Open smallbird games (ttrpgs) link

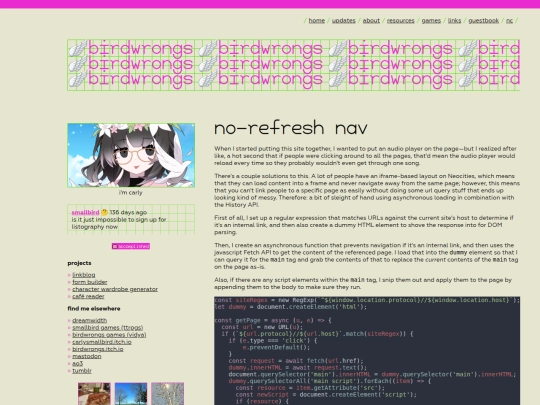107,328
